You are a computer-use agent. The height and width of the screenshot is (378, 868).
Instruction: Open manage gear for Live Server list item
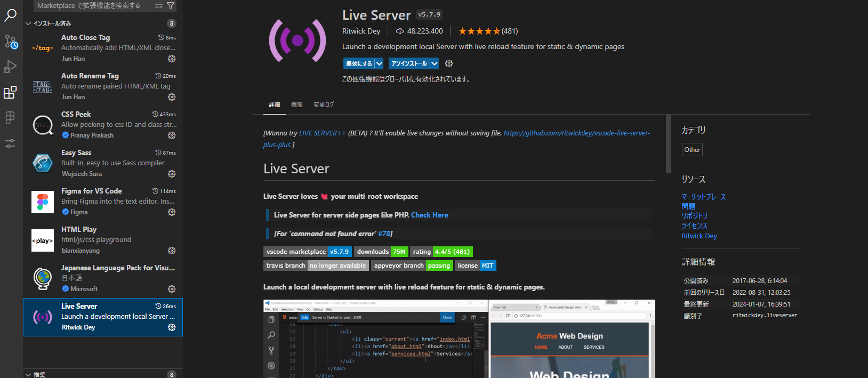(x=172, y=327)
